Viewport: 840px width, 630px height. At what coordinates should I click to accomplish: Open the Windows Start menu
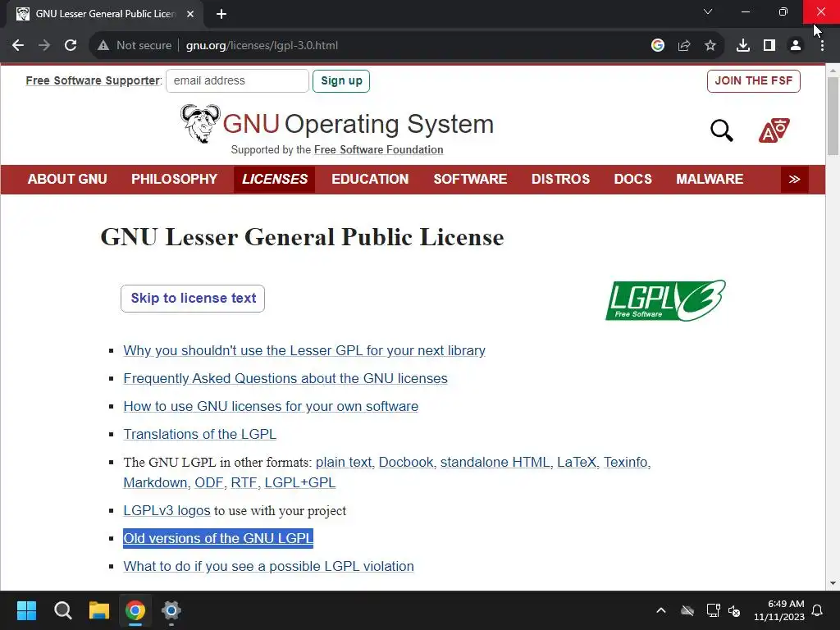point(26,610)
